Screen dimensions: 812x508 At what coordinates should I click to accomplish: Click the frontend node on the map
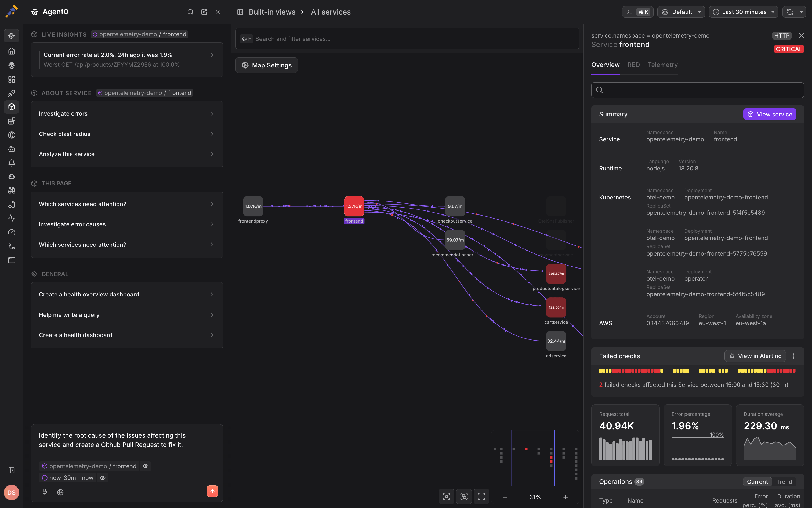354,206
